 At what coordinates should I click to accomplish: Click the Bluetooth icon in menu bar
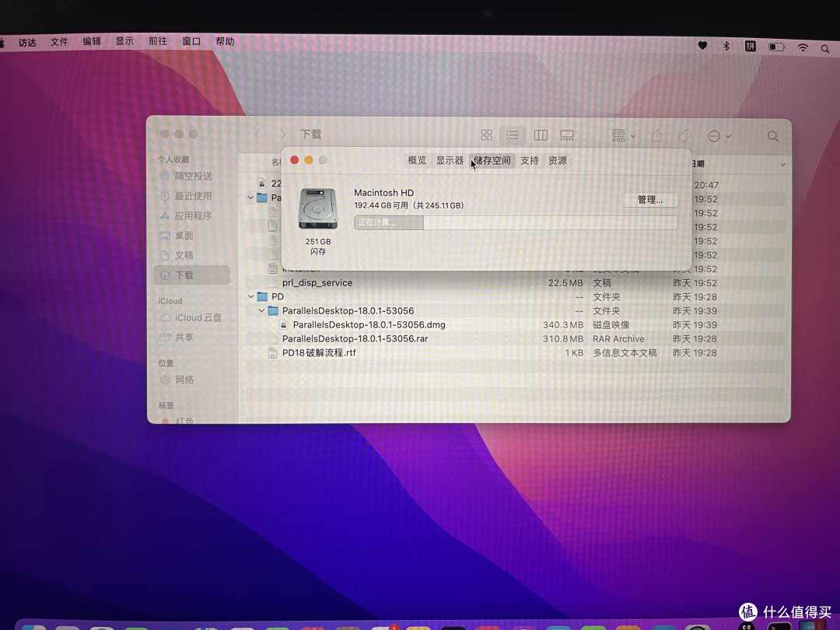(726, 46)
